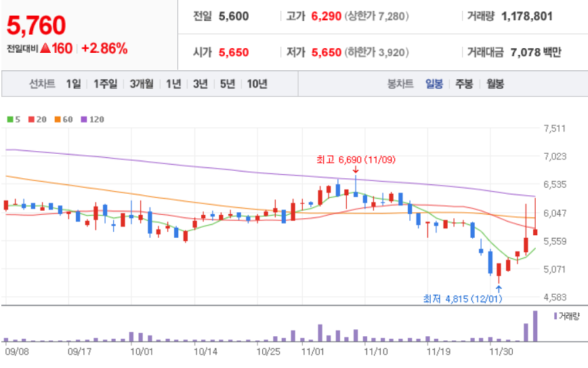Click the 10/25 date axis label
The height and width of the screenshot is (368, 588).
coord(268,352)
